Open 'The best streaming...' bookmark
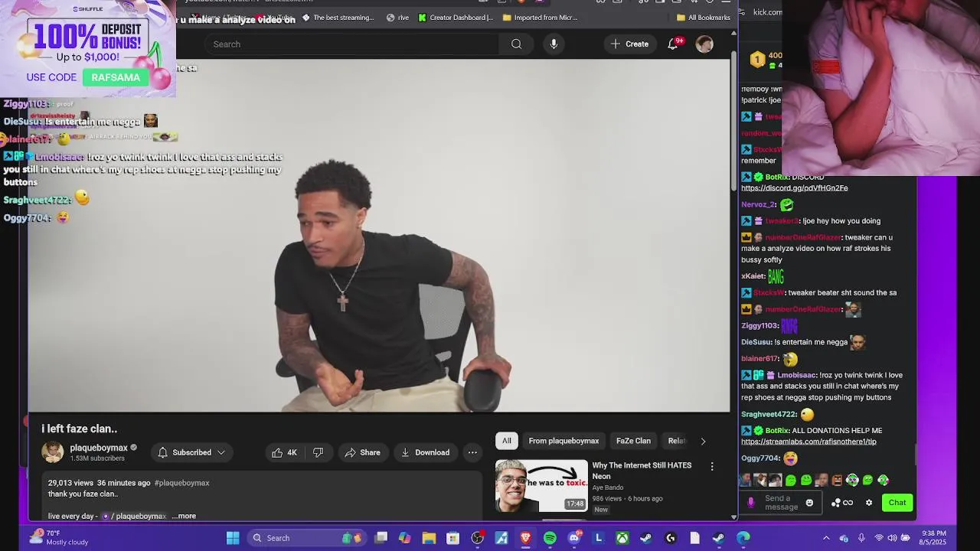This screenshot has width=980, height=551. (338, 18)
